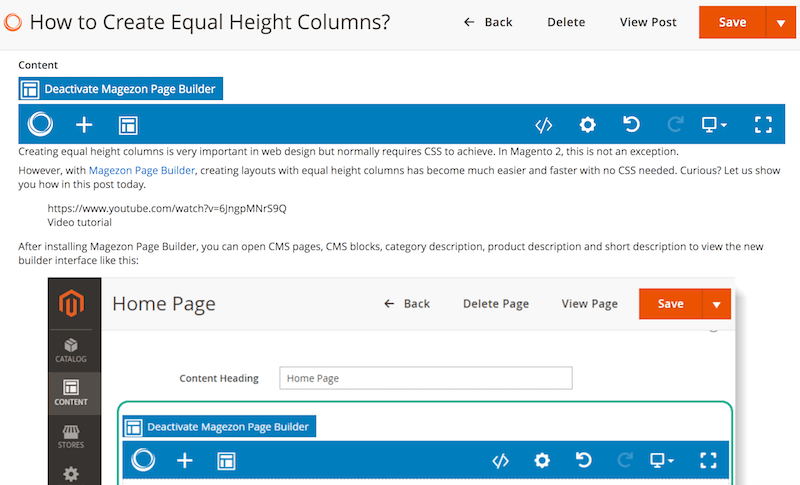Click View Post
800x485 pixels.
point(648,22)
